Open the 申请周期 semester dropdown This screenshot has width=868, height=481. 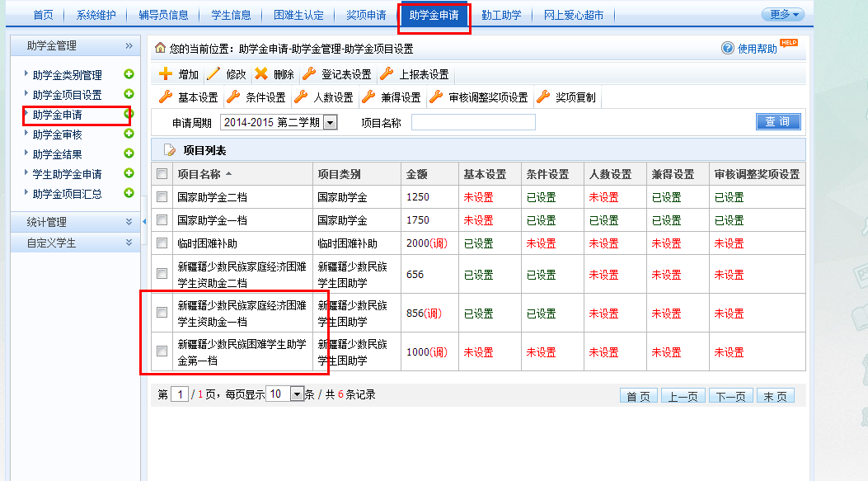point(330,122)
